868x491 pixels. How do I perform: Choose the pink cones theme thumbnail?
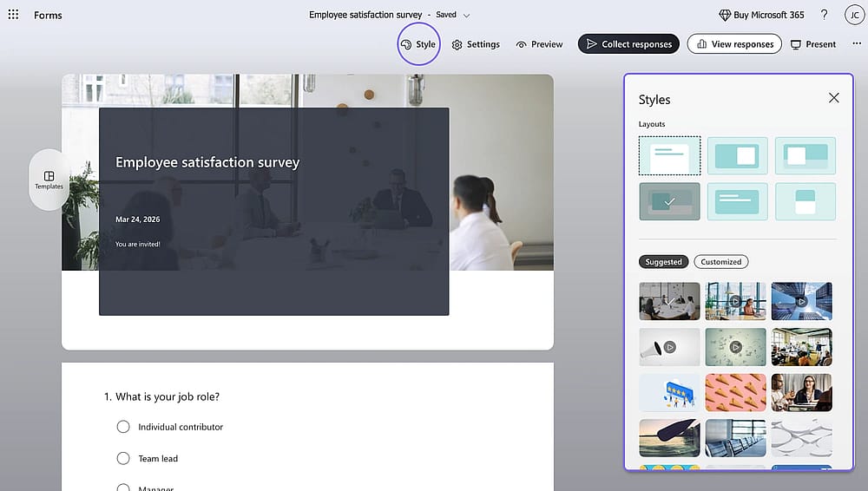point(735,392)
